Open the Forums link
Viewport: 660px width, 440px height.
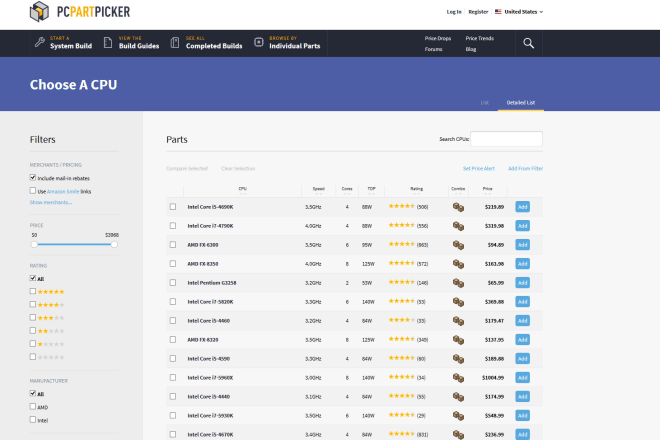(x=433, y=49)
